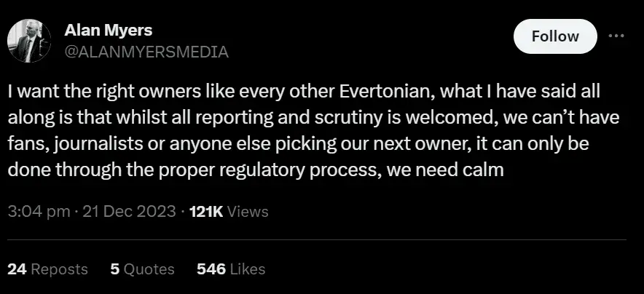644x294 pixels.
Task: Click the 3:04 pm timestamp
Action: point(32,212)
